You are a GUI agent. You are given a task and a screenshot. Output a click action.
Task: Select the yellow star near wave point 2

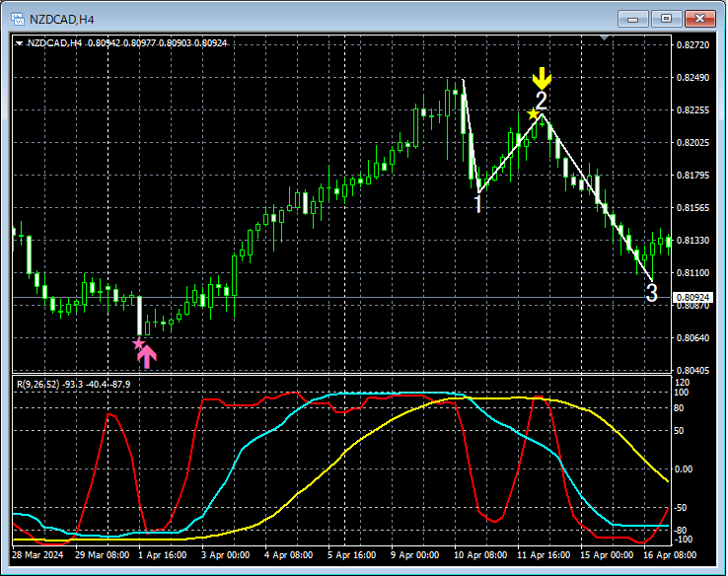point(533,113)
